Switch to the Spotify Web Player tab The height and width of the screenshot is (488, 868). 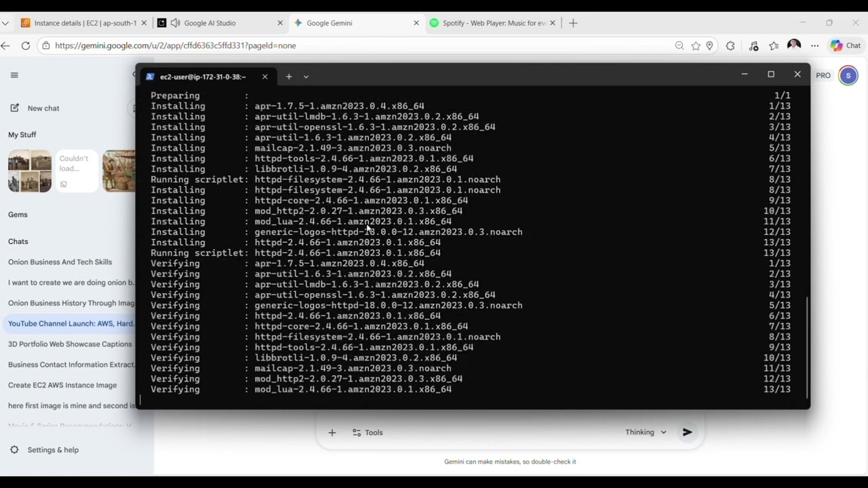[493, 23]
